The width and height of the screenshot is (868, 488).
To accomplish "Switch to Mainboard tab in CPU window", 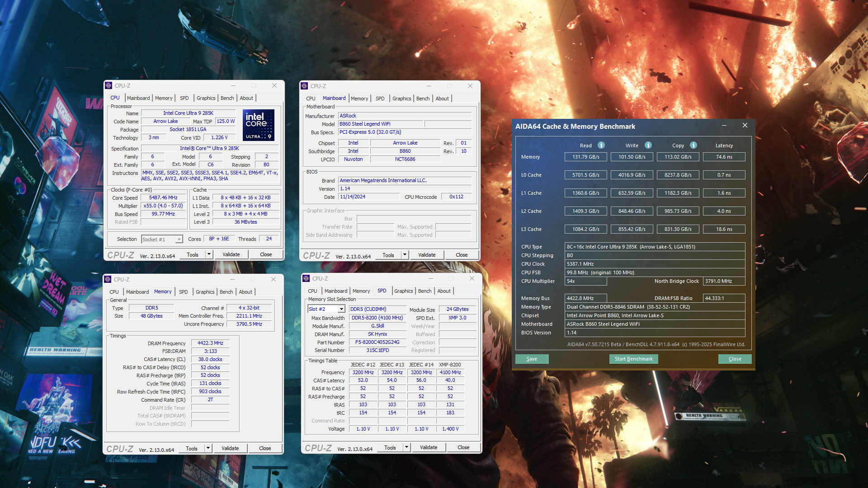I will [x=138, y=98].
